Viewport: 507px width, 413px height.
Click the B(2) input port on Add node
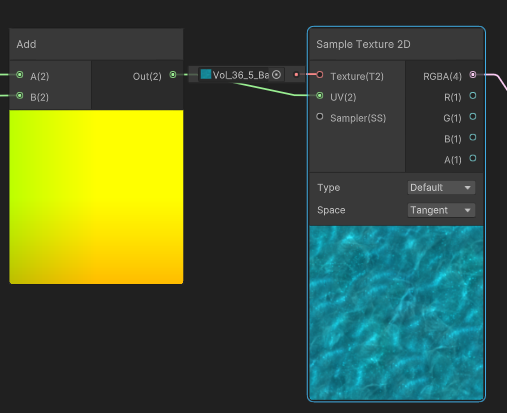pyautogui.click(x=20, y=96)
